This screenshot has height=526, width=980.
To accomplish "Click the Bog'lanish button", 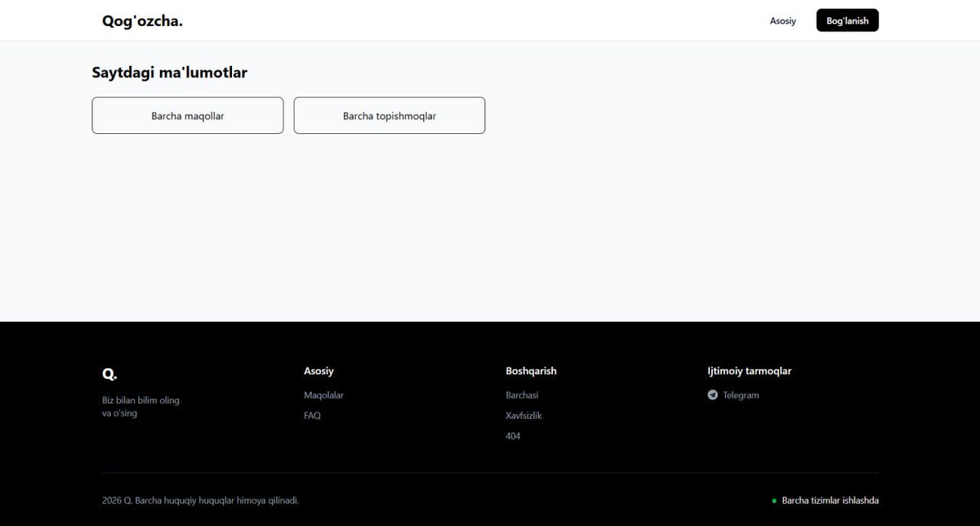I will click(847, 20).
